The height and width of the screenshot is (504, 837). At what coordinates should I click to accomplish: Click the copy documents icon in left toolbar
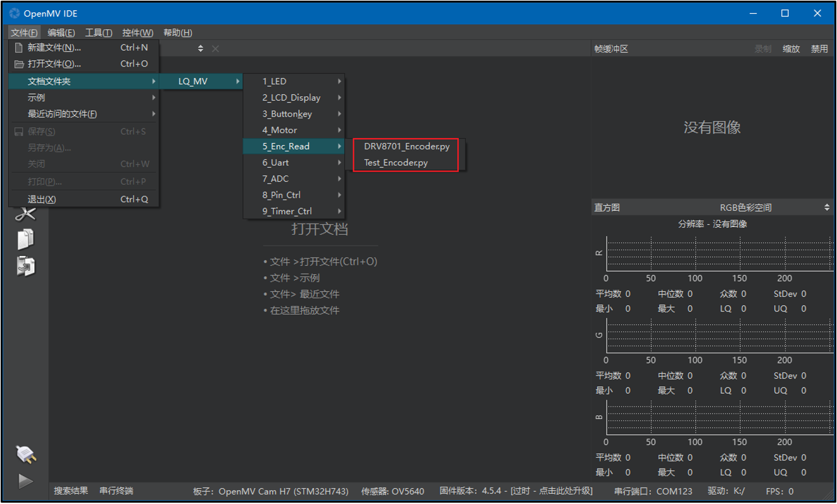click(25, 239)
